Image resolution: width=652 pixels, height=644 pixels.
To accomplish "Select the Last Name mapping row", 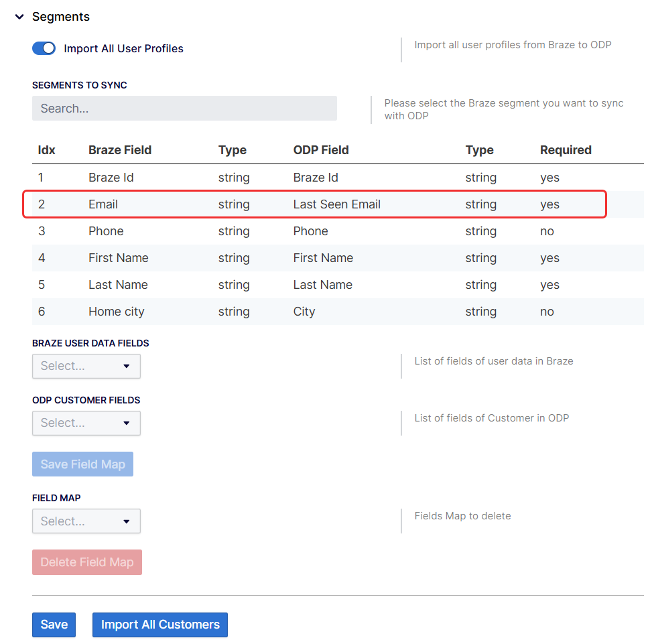I will (x=338, y=285).
